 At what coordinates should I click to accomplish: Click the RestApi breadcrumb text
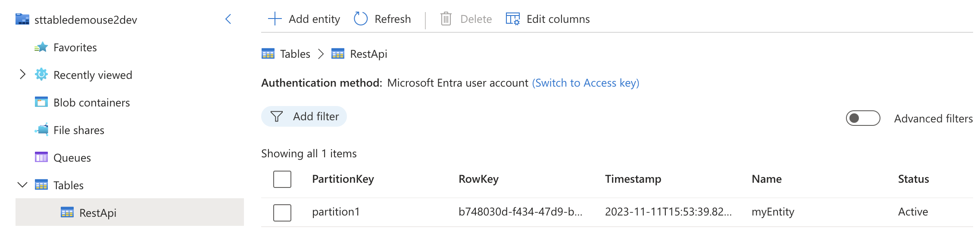368,54
